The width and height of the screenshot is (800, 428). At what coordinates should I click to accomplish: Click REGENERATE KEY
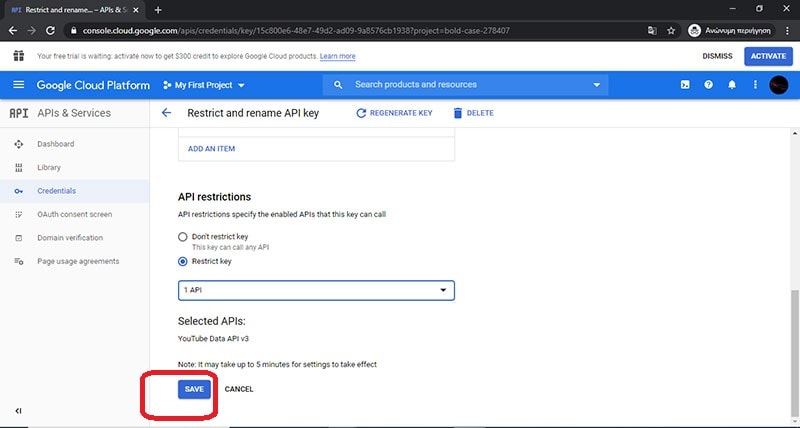(394, 113)
